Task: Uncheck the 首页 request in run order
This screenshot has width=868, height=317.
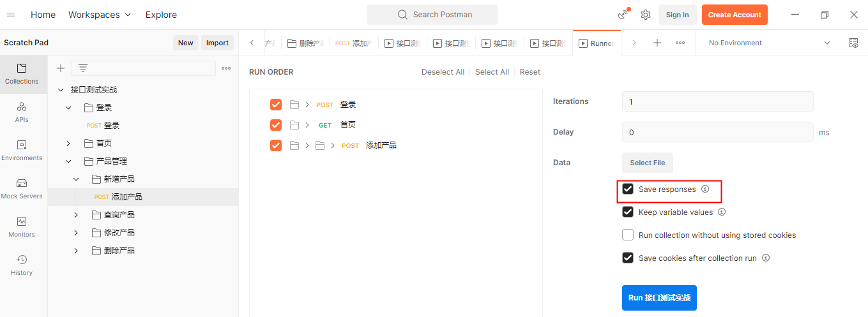Action: pyautogui.click(x=276, y=125)
